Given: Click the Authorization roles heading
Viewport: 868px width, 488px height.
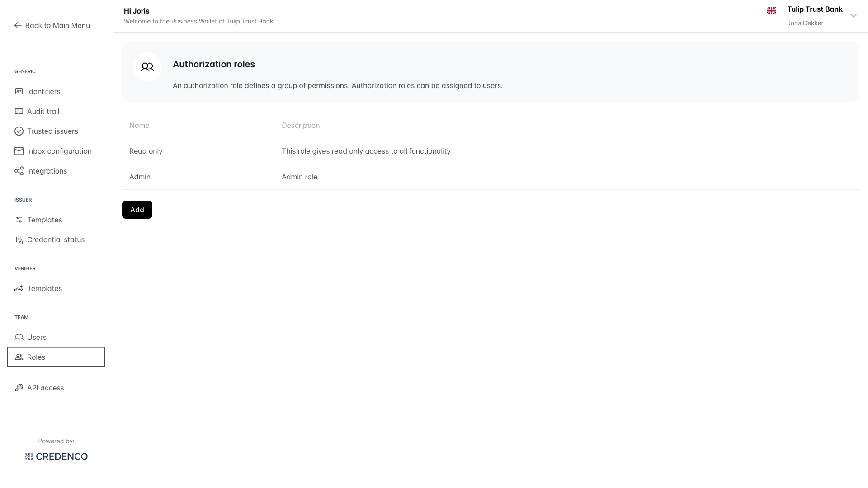Looking at the screenshot, I should 214,64.
